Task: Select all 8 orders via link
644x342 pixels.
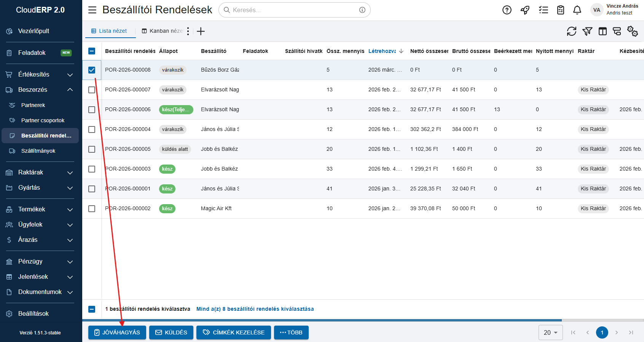Action: pos(255,309)
